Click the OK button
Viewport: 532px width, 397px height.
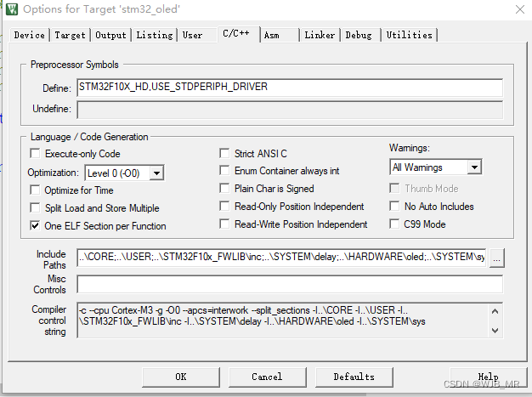[181, 377]
